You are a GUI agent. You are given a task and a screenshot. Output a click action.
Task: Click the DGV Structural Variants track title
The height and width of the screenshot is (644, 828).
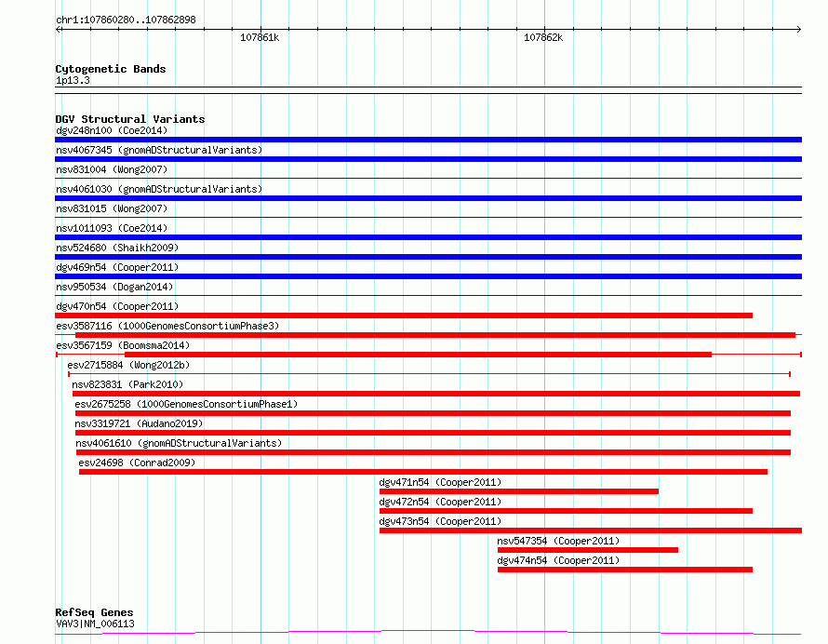click(130, 119)
